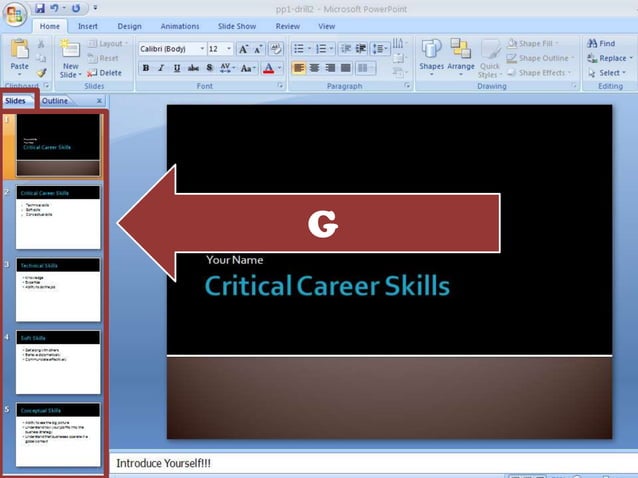Expand the Layout menu
The image size is (638, 478).
[108, 44]
